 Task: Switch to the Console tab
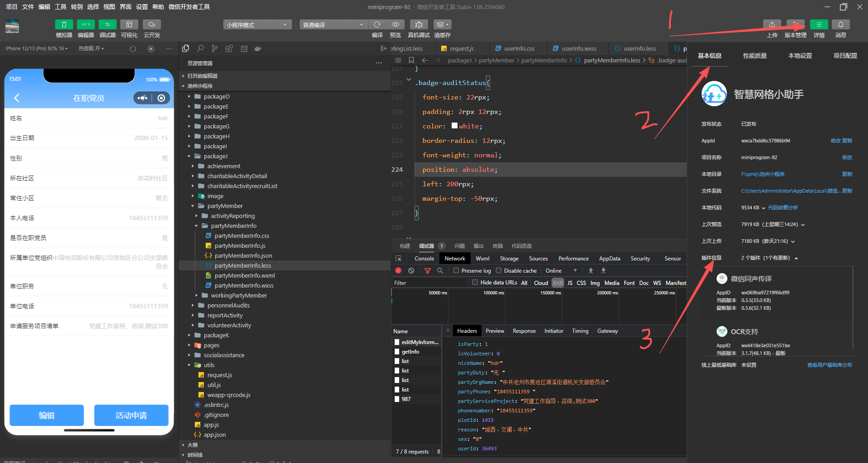pyautogui.click(x=424, y=259)
